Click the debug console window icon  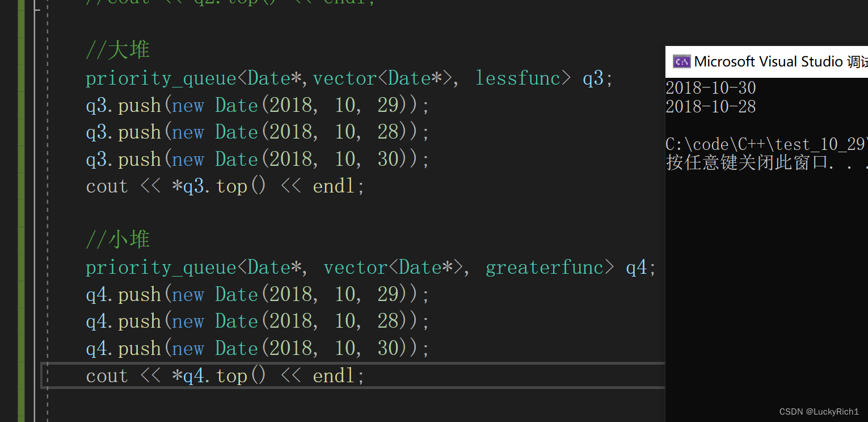681,61
